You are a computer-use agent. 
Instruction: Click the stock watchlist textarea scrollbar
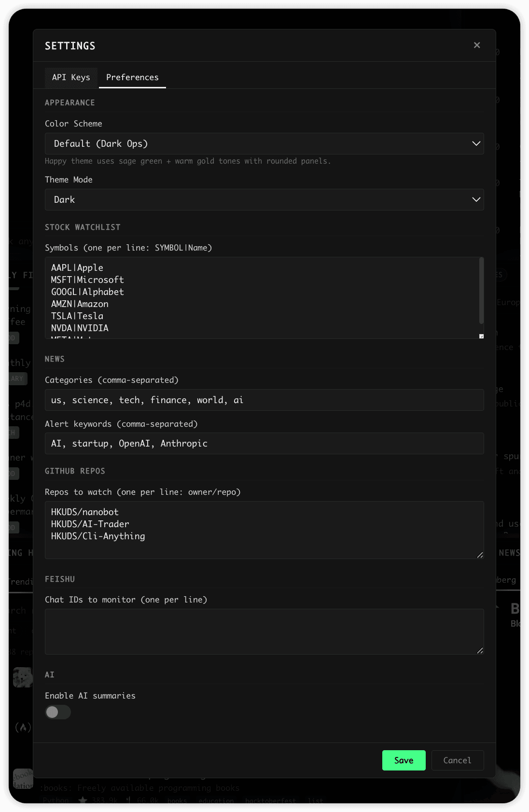481,291
